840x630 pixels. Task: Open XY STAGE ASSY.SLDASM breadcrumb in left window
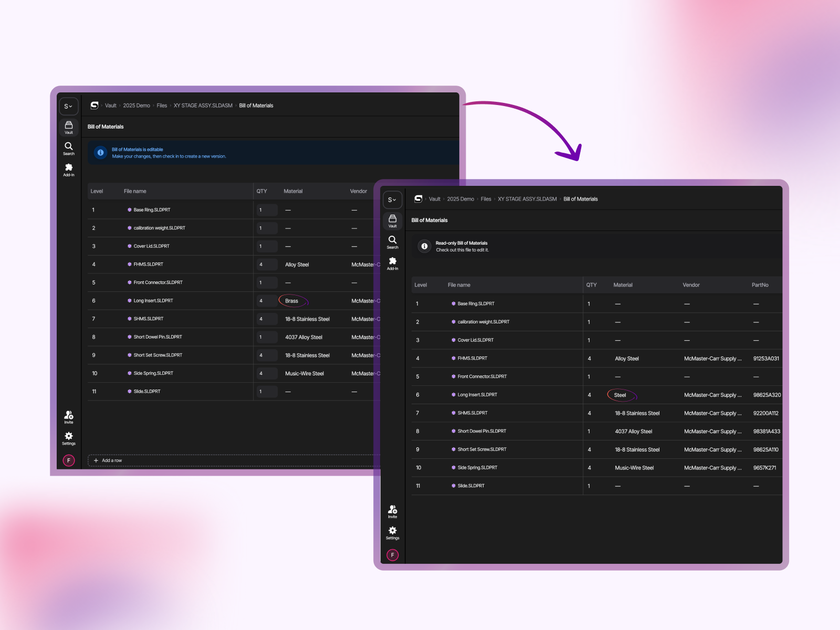203,106
